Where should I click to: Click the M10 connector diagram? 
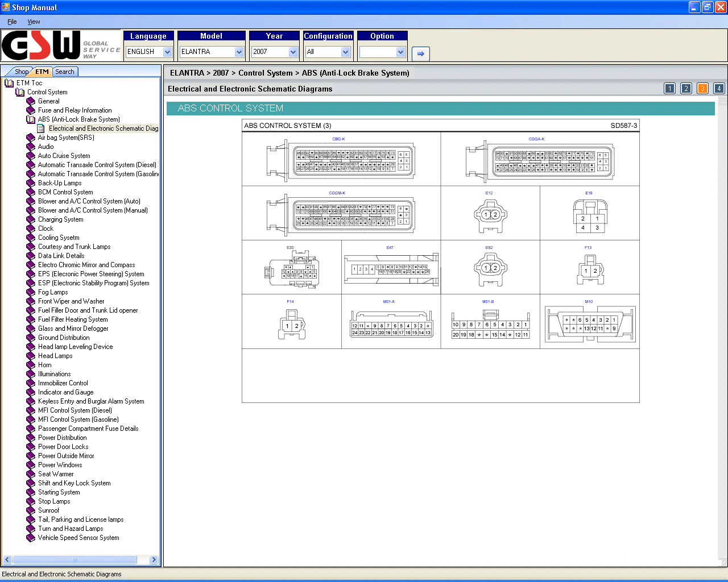[x=590, y=325]
